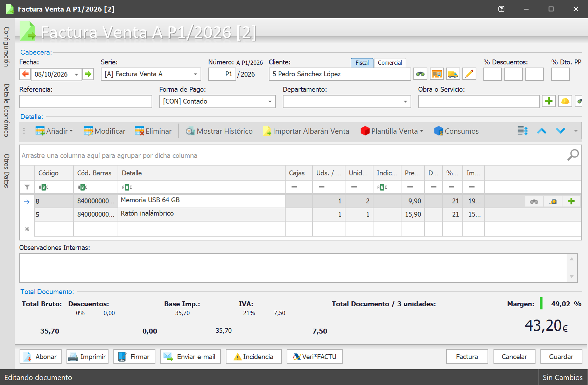Screen dimensions: 588x385
Task: Click the pencil edit client icon
Action: 469,74
